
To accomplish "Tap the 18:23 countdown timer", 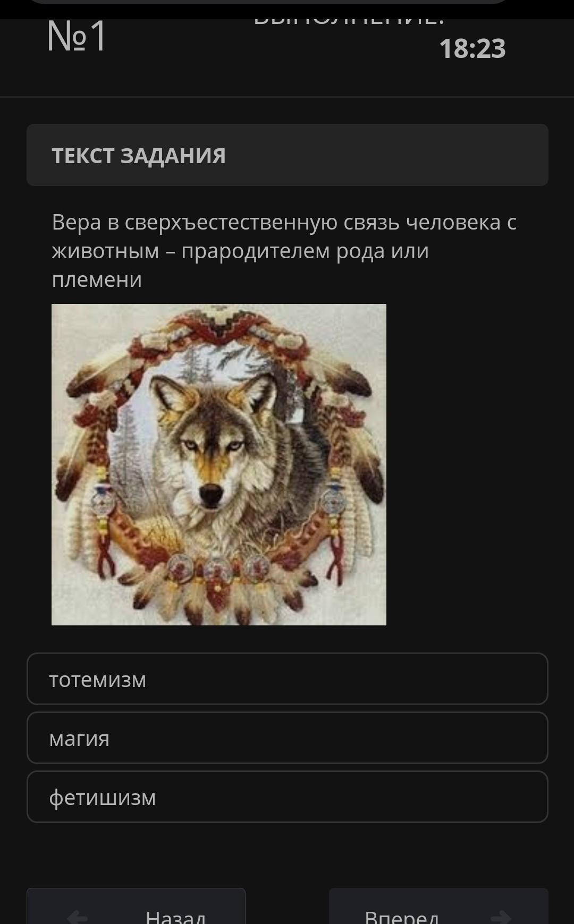I will 472,48.
